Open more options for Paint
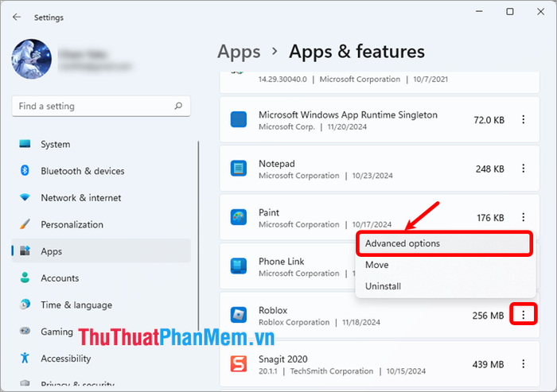This screenshot has width=557, height=392. [524, 217]
